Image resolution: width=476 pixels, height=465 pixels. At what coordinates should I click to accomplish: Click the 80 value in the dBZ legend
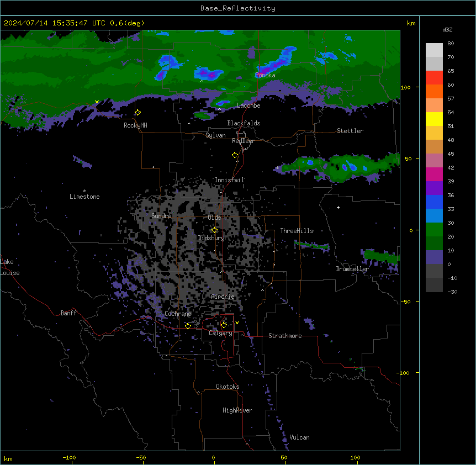pyautogui.click(x=451, y=44)
